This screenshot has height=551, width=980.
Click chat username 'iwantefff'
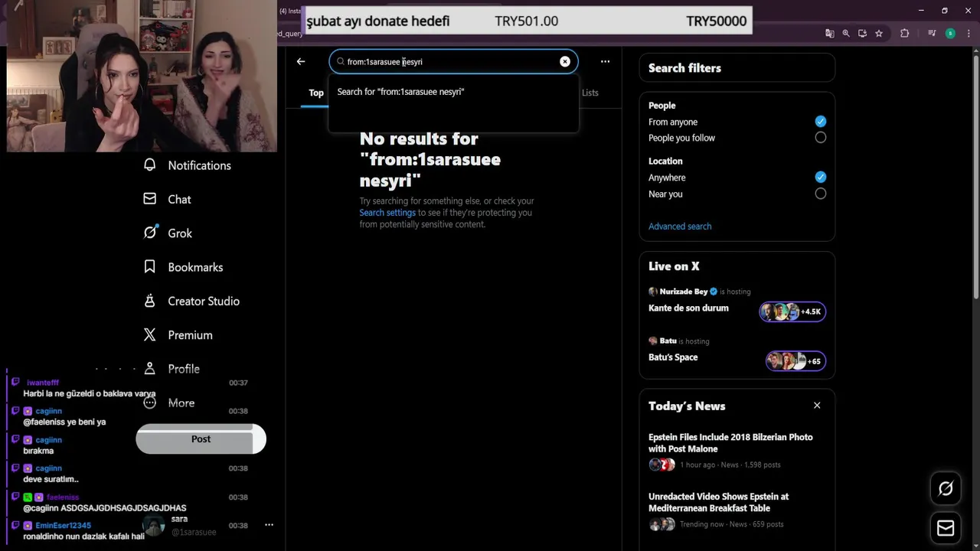point(43,383)
